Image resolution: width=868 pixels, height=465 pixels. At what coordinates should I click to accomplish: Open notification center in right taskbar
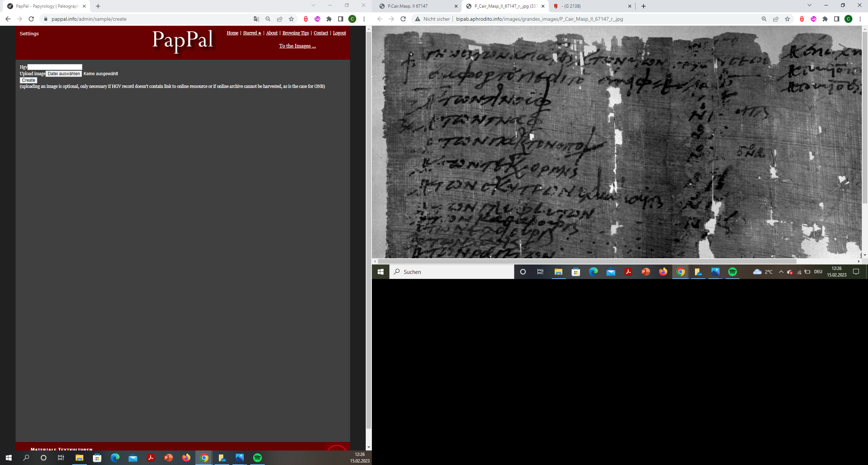(x=856, y=272)
